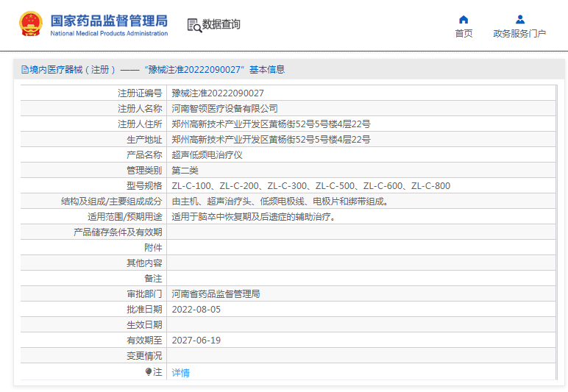Click the 首页 home icon

(x=464, y=20)
